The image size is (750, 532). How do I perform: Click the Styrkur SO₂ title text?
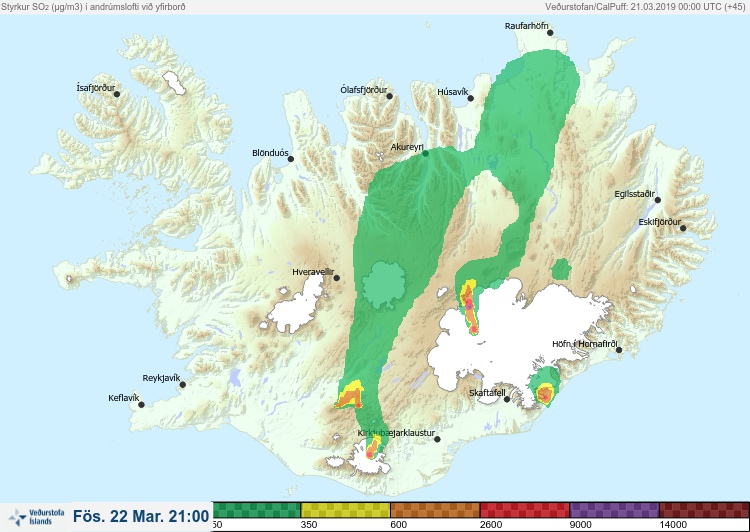pyautogui.click(x=93, y=7)
